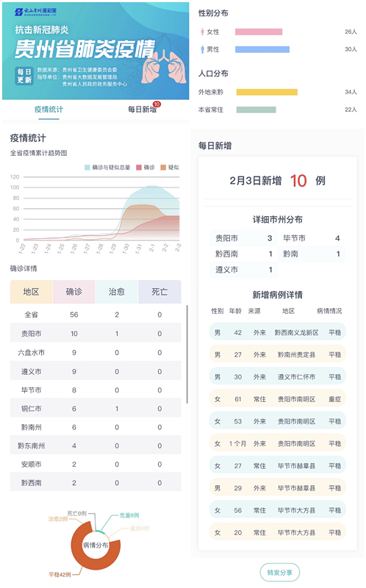Click the 云上贵州 logo in the banner
The height and width of the screenshot is (588, 366).
point(35,12)
